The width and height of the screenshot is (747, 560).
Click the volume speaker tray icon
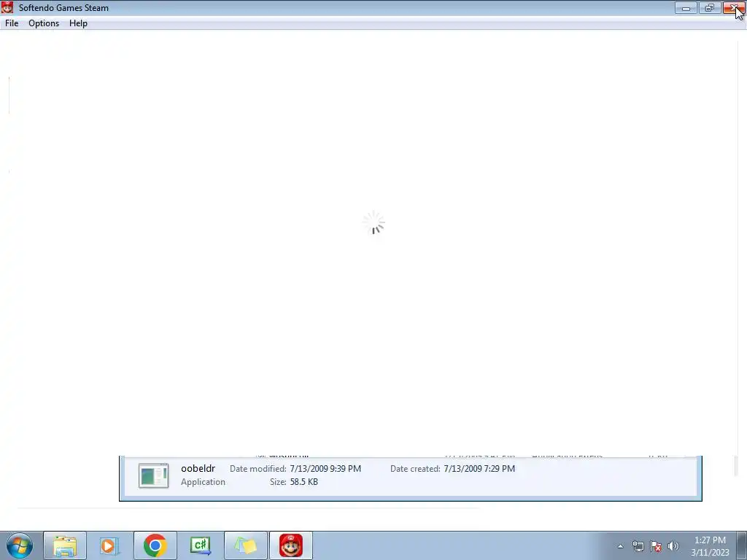click(x=673, y=546)
